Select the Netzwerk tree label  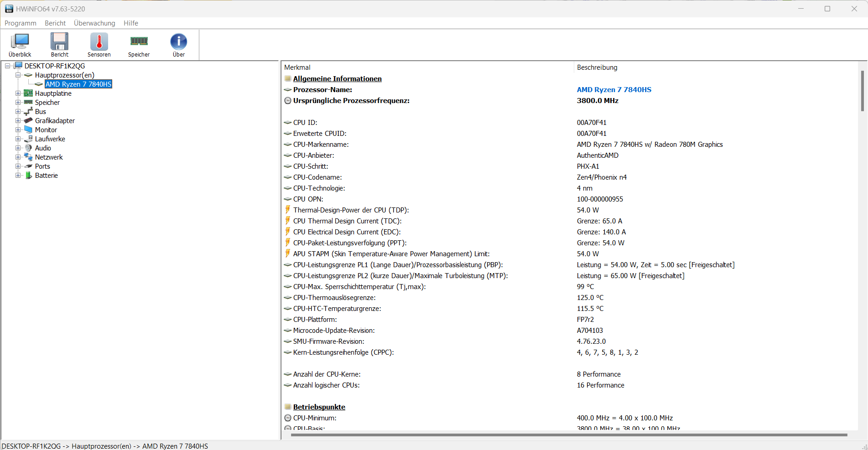(x=49, y=157)
